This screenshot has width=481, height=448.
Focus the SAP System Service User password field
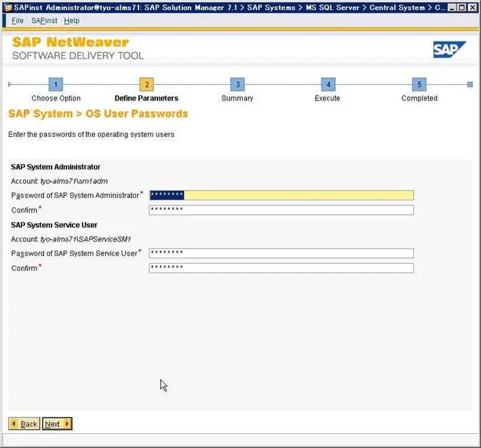[282, 253]
